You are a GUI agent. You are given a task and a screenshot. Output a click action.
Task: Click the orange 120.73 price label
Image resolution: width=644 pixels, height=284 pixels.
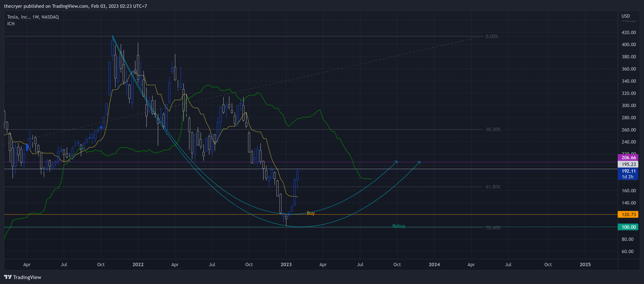(x=628, y=214)
